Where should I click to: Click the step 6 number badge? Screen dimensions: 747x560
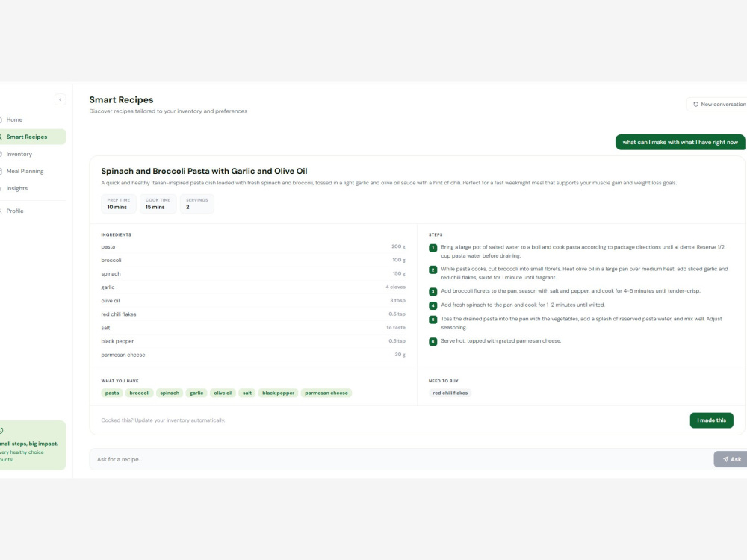(x=433, y=341)
